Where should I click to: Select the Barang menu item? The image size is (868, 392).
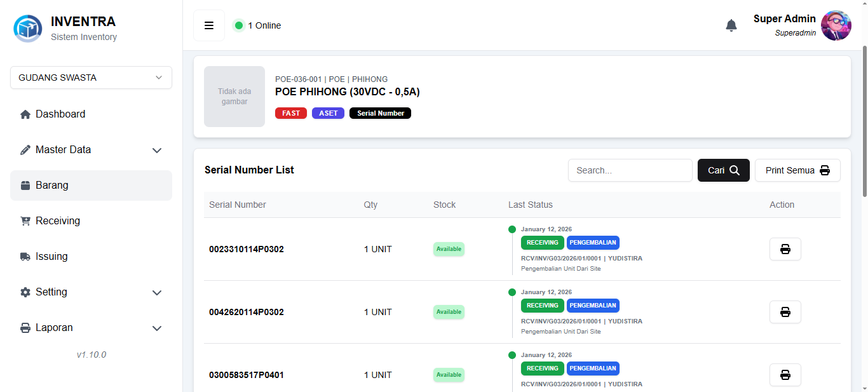pyautogui.click(x=91, y=186)
